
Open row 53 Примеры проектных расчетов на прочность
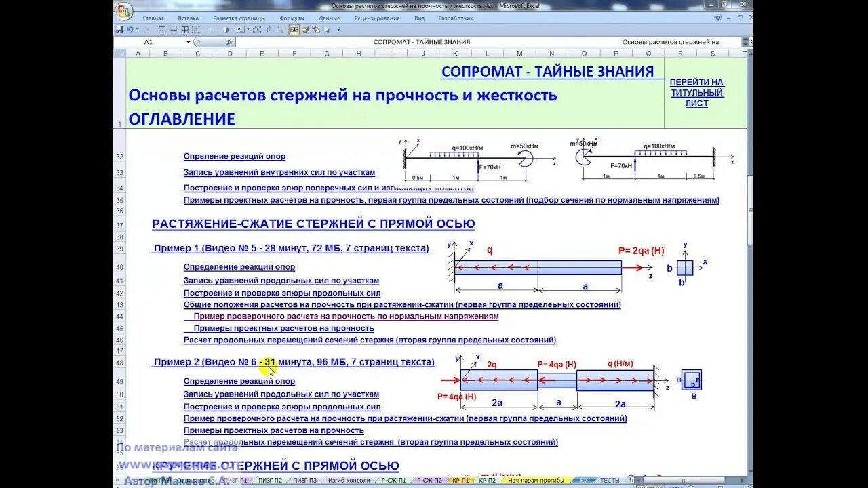tap(273, 430)
